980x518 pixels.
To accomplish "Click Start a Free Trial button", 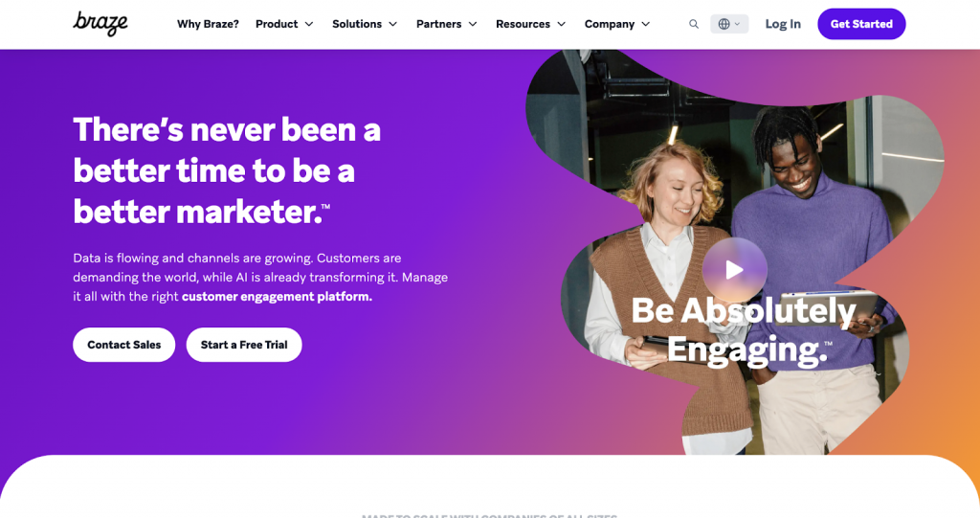I will coord(244,345).
